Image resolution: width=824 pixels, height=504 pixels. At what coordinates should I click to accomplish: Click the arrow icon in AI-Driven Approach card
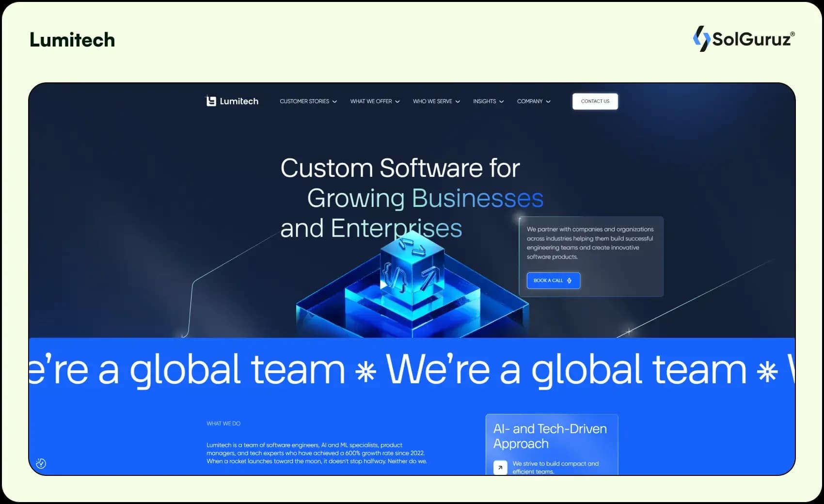click(500, 468)
